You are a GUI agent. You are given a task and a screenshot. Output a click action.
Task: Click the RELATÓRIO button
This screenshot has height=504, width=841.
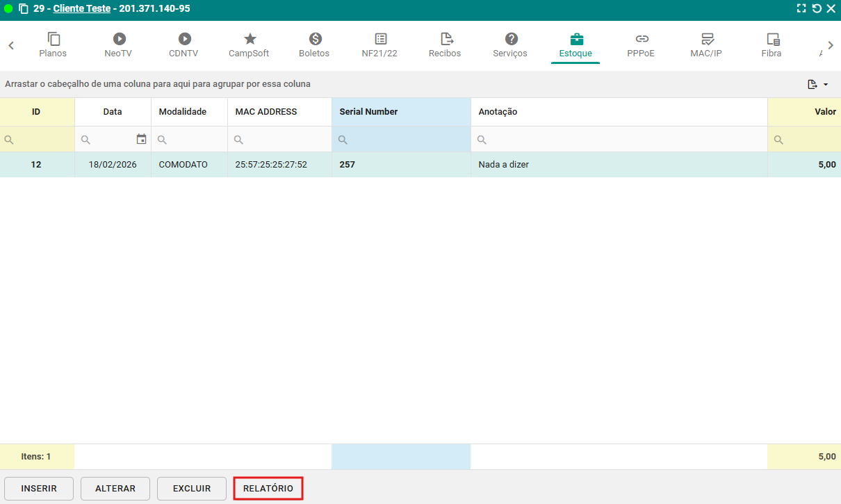268,489
